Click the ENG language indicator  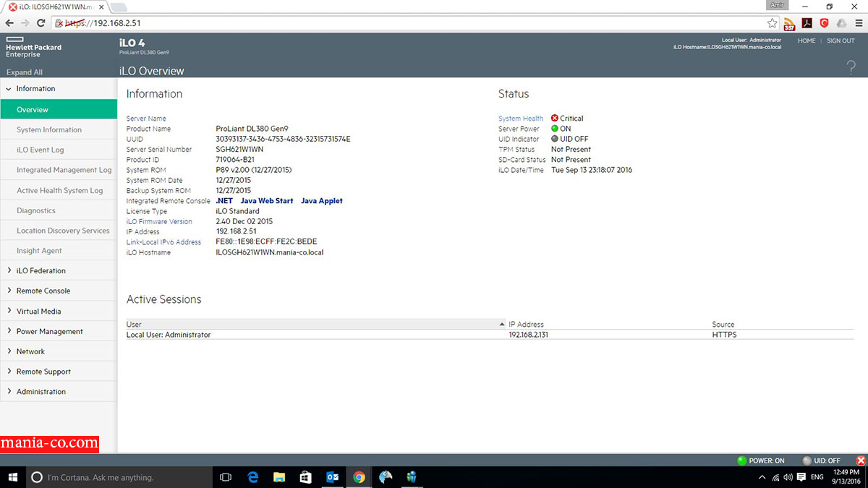(x=817, y=477)
